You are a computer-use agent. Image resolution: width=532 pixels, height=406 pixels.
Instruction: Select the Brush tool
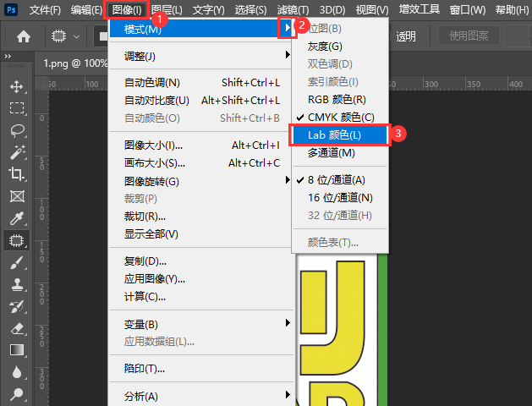click(17, 262)
